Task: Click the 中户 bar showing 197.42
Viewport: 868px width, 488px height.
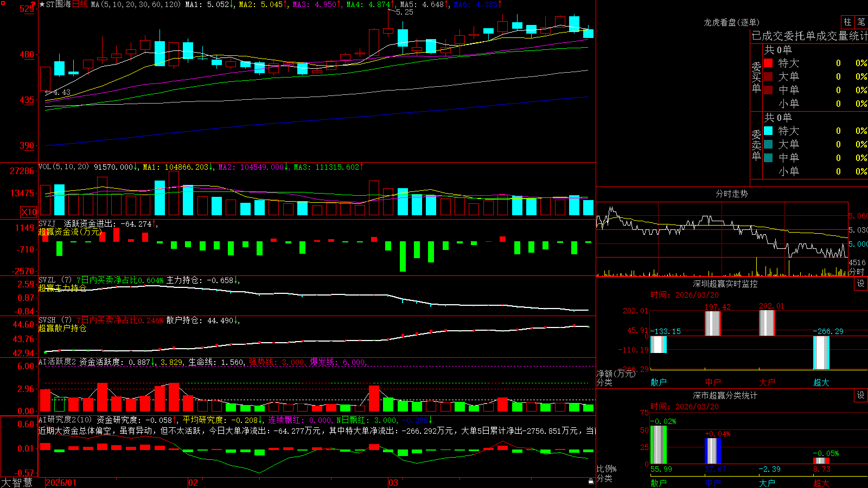Action: point(713,323)
